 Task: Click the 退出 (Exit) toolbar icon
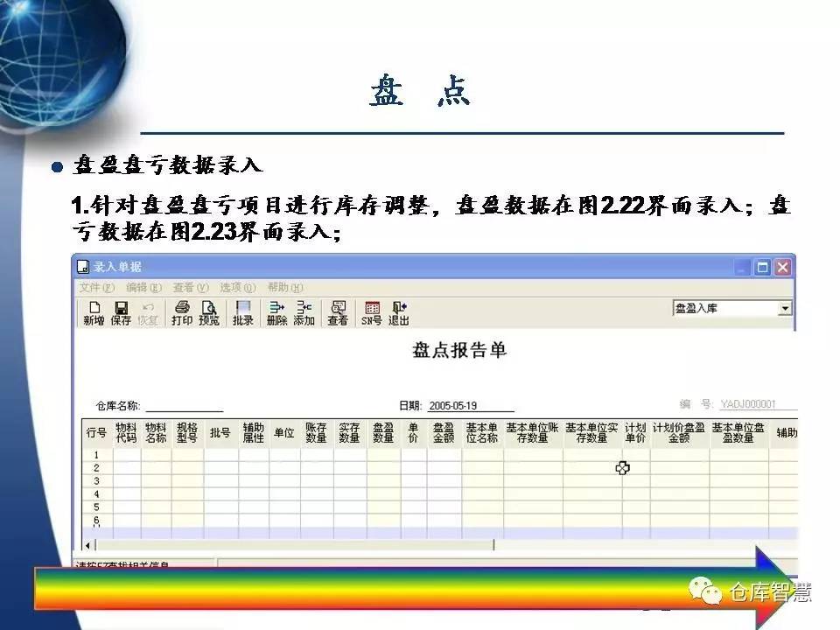pyautogui.click(x=399, y=312)
